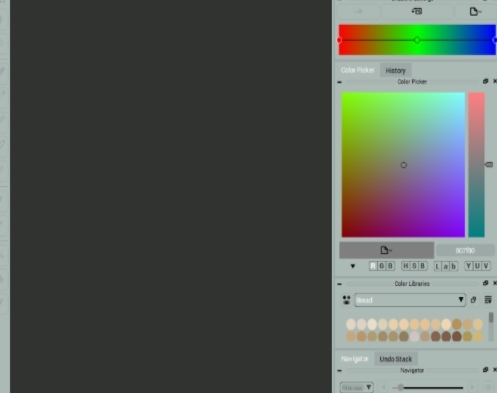Switch to the Navigator tab
This screenshot has width=497, height=393.
click(x=355, y=359)
